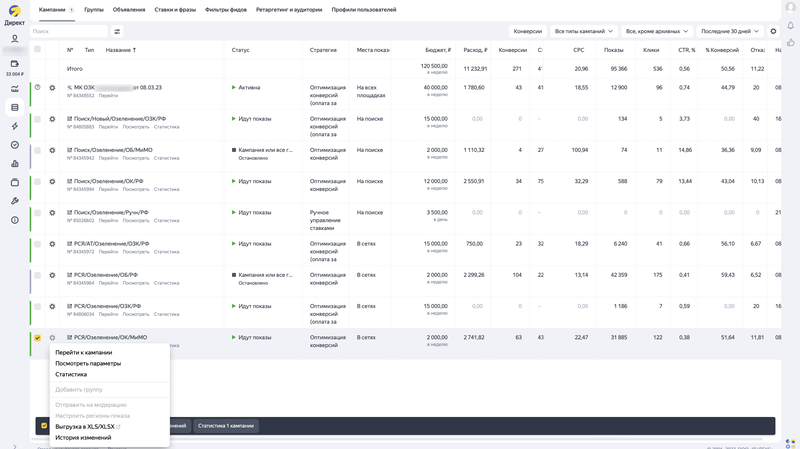Uncheck the yellow checkbox in bottom action bar

tap(44, 426)
